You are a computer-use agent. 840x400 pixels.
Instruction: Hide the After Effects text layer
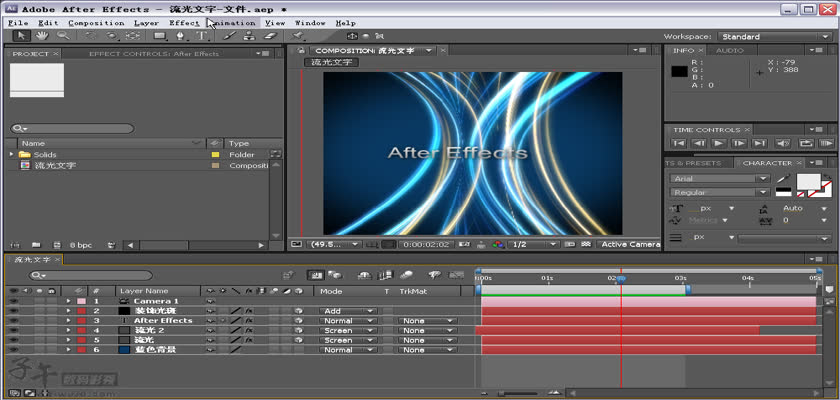tap(14, 320)
